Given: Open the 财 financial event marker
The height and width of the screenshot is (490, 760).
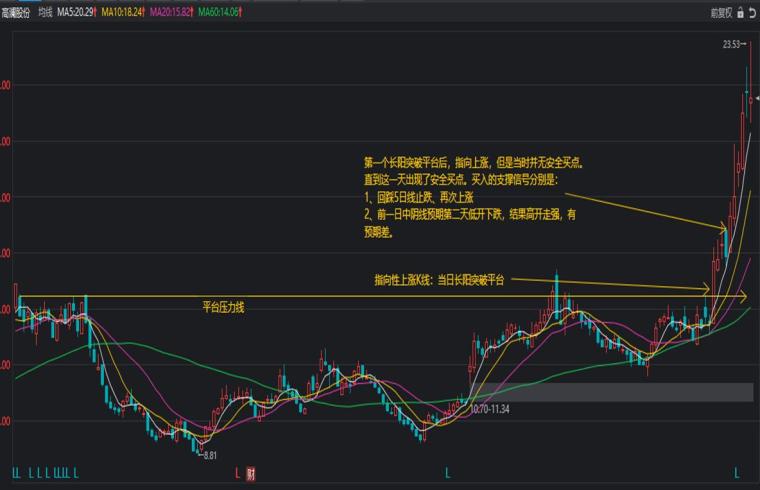Looking at the screenshot, I should [x=251, y=474].
